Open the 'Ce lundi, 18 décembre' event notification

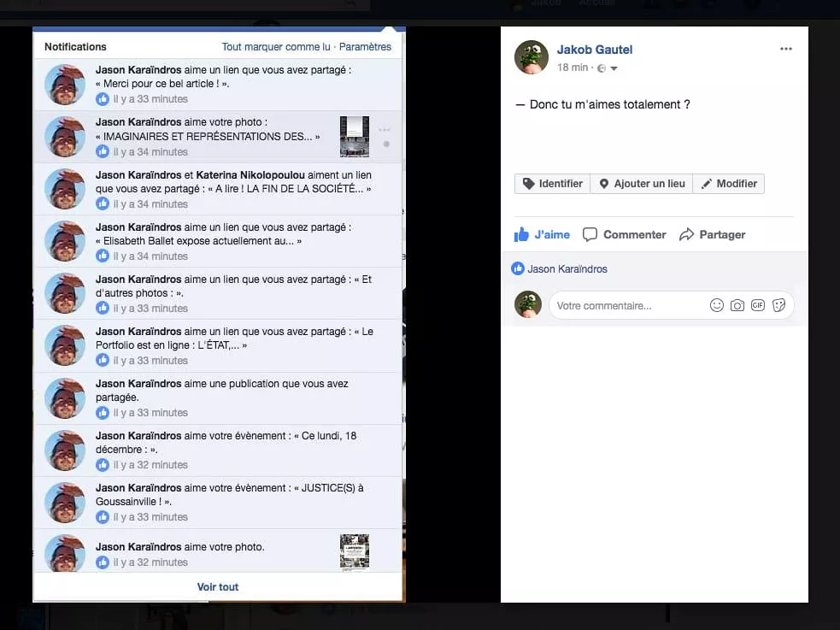pyautogui.click(x=218, y=450)
